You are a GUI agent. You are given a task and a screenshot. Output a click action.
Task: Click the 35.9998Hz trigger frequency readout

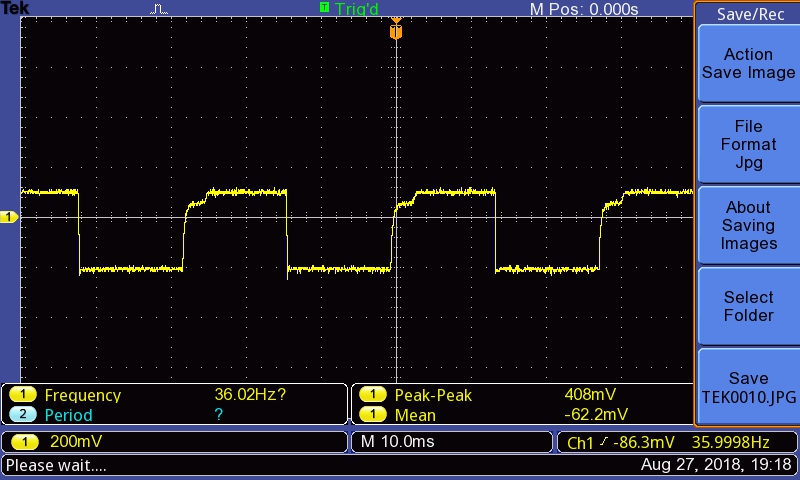(x=730, y=442)
